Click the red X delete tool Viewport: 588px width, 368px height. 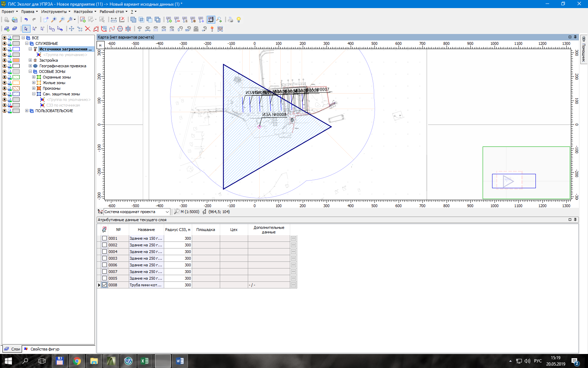pyautogui.click(x=88, y=29)
